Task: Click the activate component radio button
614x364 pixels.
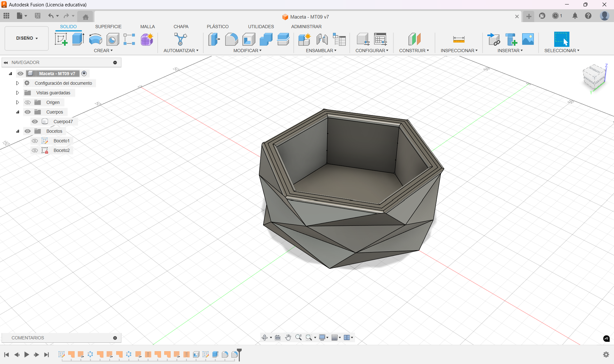Action: [x=84, y=74]
